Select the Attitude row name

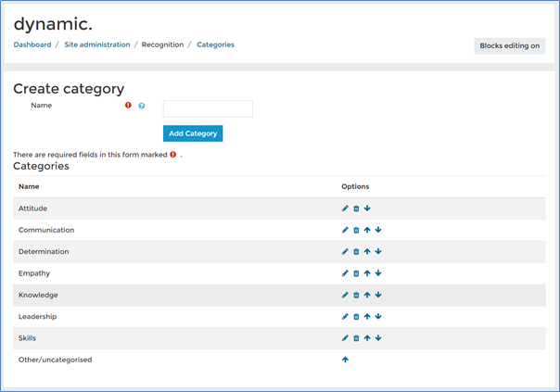(x=32, y=209)
